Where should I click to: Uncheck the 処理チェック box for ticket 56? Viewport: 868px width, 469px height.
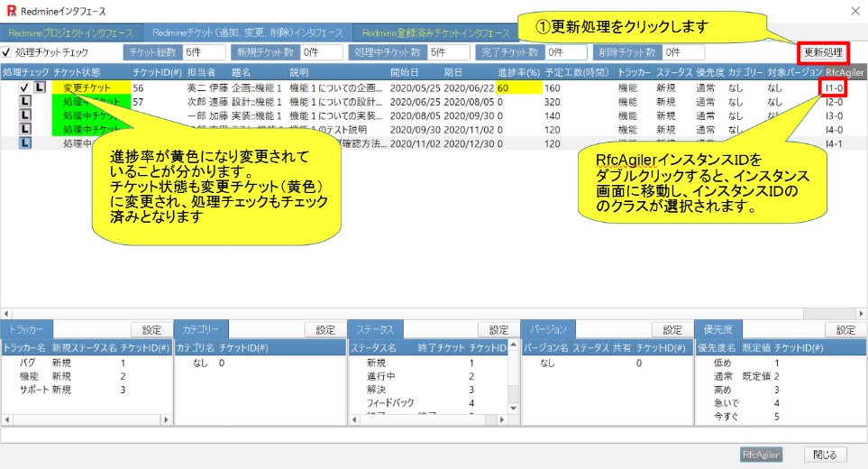coord(23,87)
